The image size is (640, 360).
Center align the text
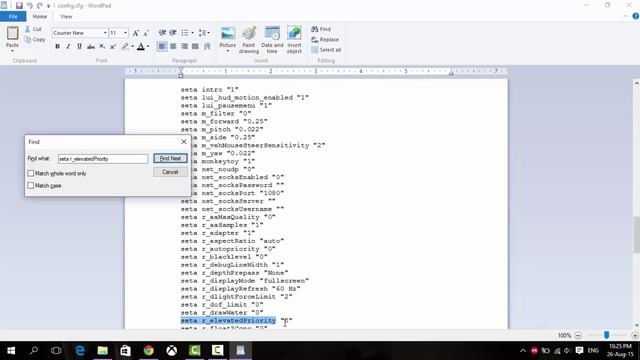click(x=173, y=47)
